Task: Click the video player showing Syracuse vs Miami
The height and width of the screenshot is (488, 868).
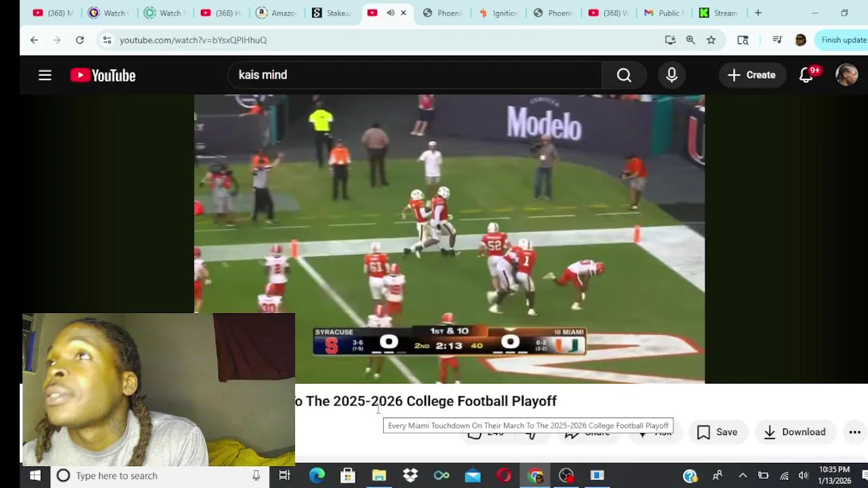Action: (449, 239)
